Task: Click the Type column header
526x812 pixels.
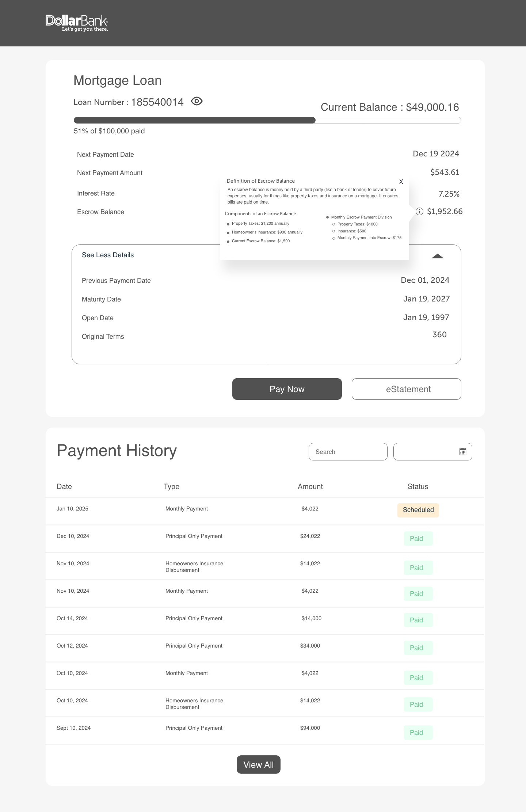Action: point(171,486)
